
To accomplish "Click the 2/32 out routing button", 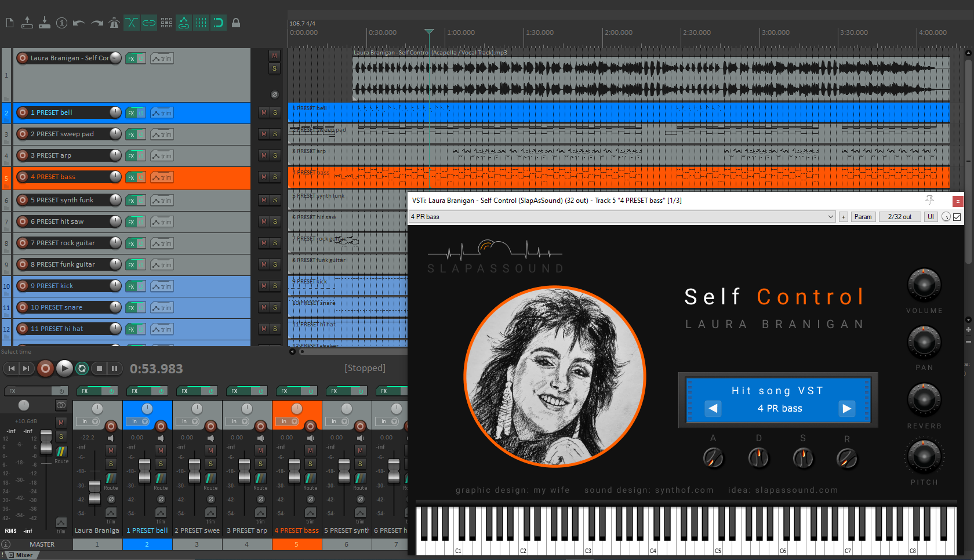I will [900, 217].
